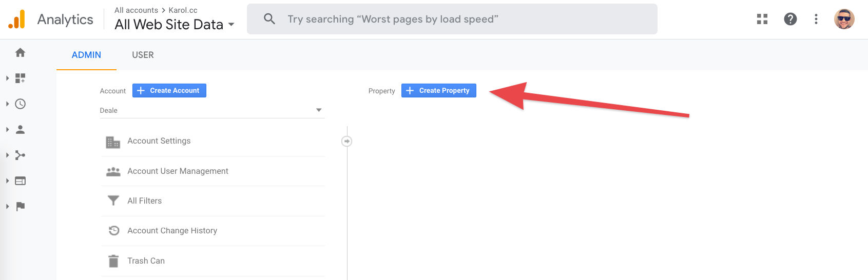Open the Audience person icon
Viewport: 868px width, 280px height.
coord(20,129)
